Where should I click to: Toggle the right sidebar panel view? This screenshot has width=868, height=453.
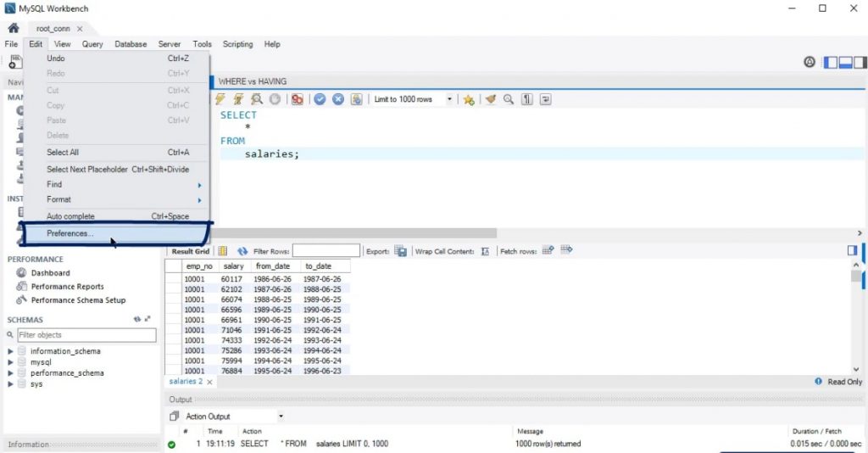pyautogui.click(x=860, y=62)
